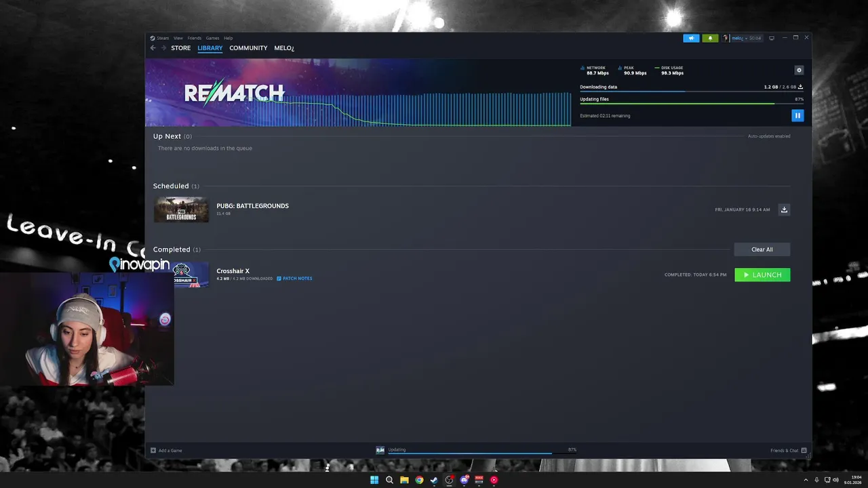Image resolution: width=868 pixels, height=488 pixels.
Task: Click Steam icon in taskbar
Action: pos(434,480)
